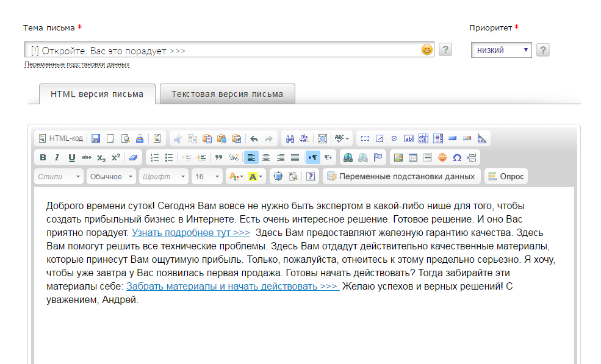Click Paste as plain text icon
601x364 pixels.
coord(221,138)
